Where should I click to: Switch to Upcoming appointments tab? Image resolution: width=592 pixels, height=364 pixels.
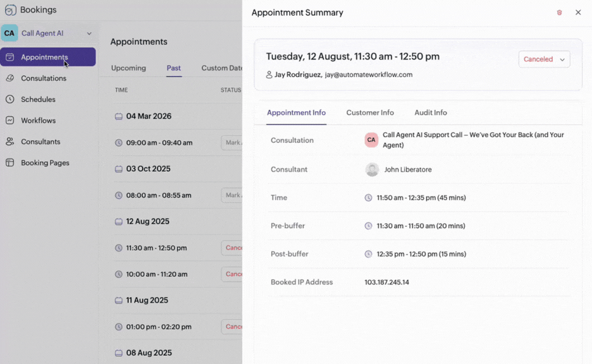[128, 68]
